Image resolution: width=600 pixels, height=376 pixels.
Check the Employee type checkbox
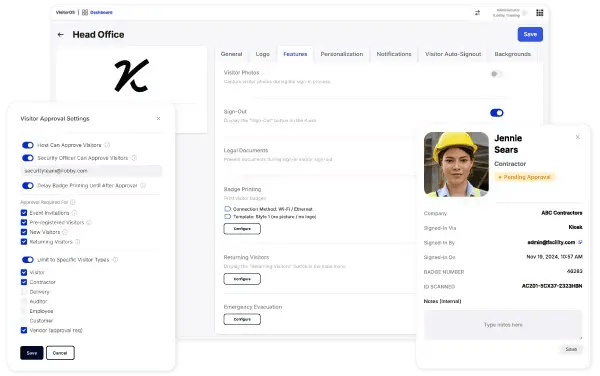tap(24, 311)
